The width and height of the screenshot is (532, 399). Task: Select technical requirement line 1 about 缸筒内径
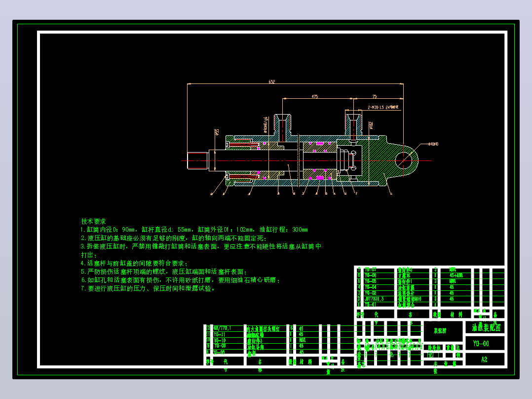click(x=194, y=230)
